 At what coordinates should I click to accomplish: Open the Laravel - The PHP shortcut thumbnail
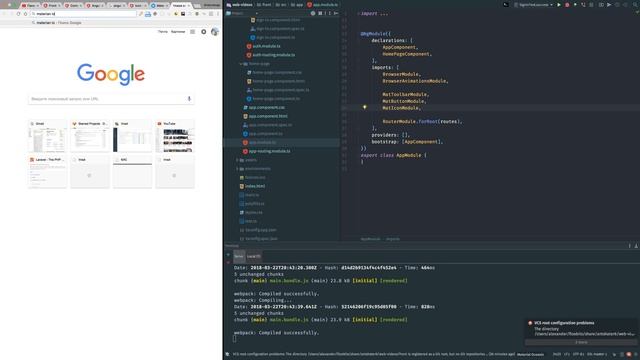47,172
